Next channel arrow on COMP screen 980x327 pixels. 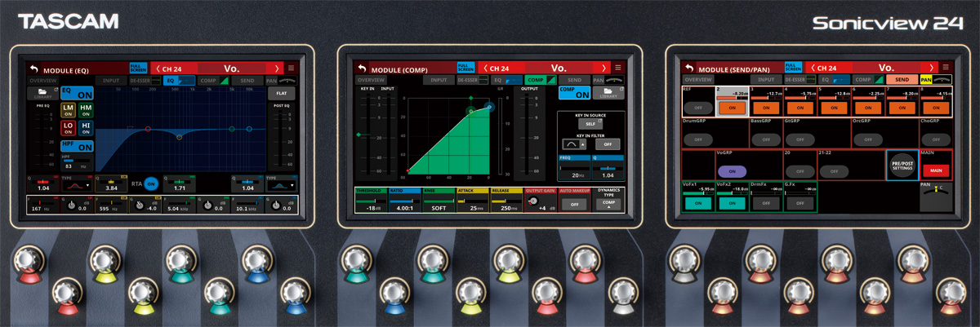tap(604, 68)
